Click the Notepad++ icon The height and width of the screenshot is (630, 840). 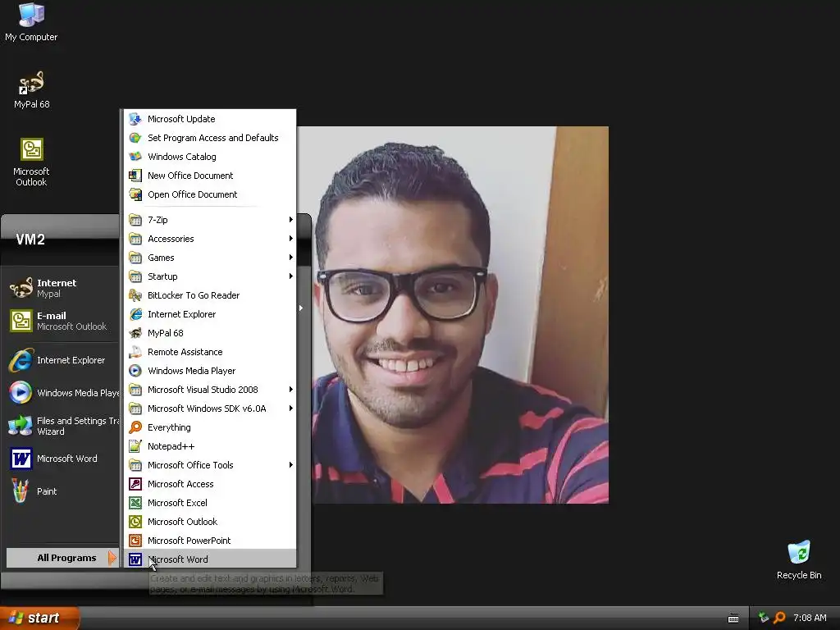click(x=135, y=446)
